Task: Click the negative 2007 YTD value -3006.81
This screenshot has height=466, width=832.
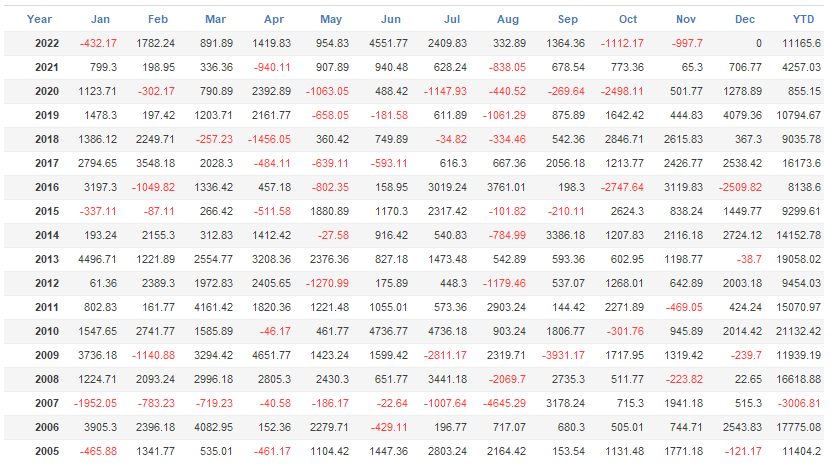Action: click(798, 403)
